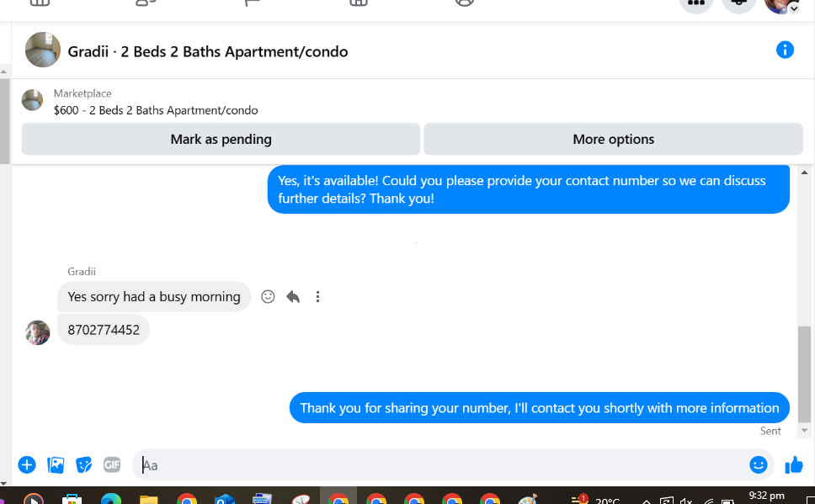
Task: Open emoji picker in message box
Action: pyautogui.click(x=759, y=464)
